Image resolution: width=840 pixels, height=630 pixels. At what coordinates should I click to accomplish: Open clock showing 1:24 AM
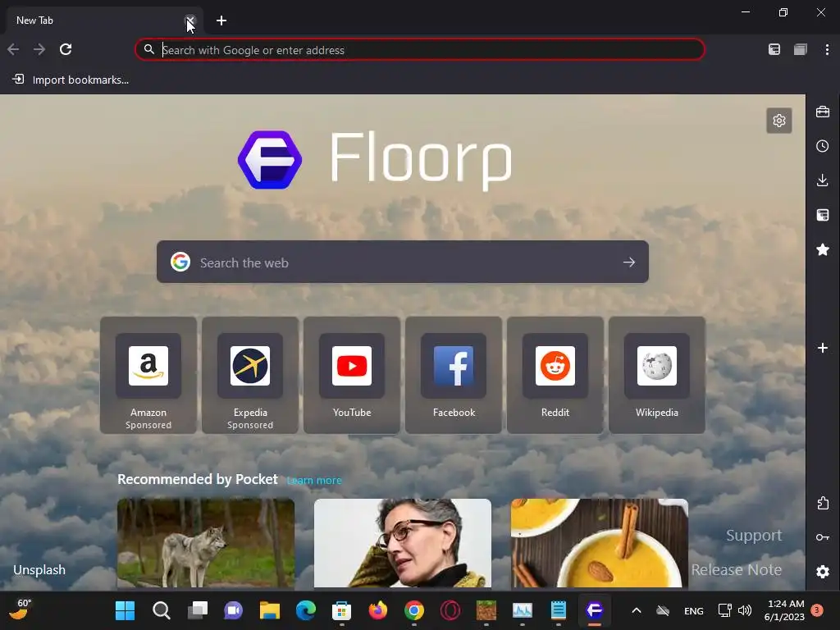(x=784, y=610)
